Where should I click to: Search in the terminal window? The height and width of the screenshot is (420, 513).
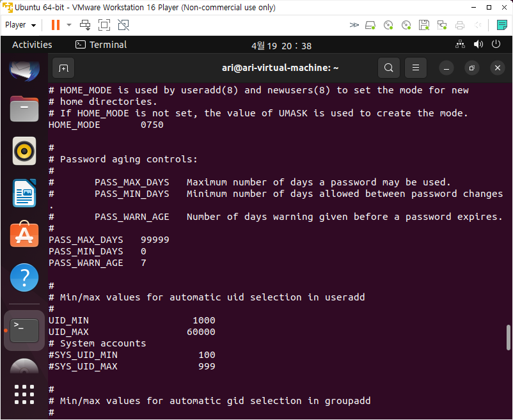388,68
